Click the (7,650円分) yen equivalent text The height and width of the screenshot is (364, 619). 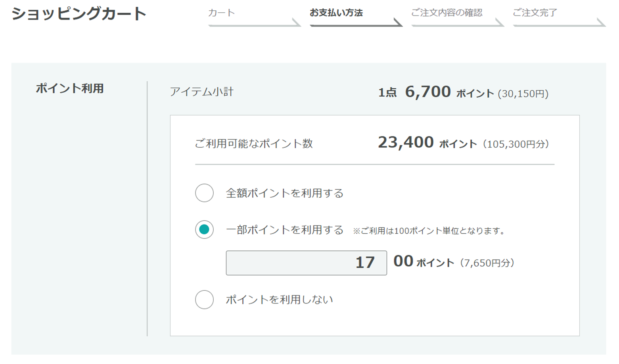[x=487, y=263]
